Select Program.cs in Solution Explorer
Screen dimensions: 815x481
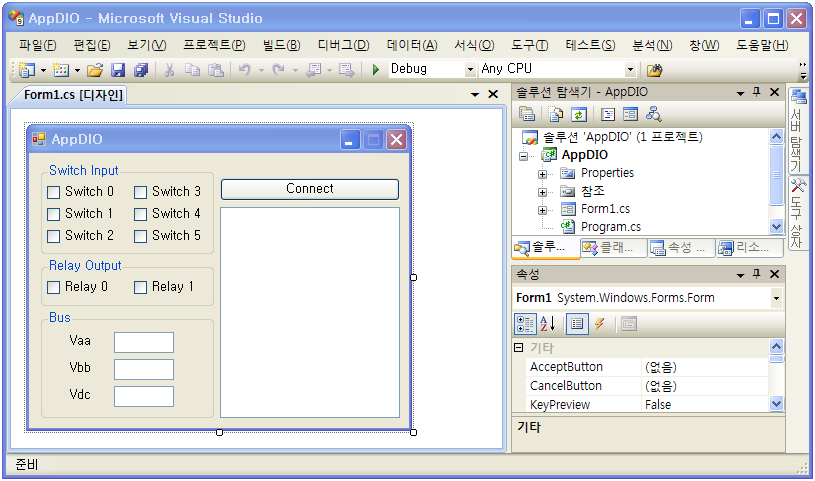[x=610, y=227]
